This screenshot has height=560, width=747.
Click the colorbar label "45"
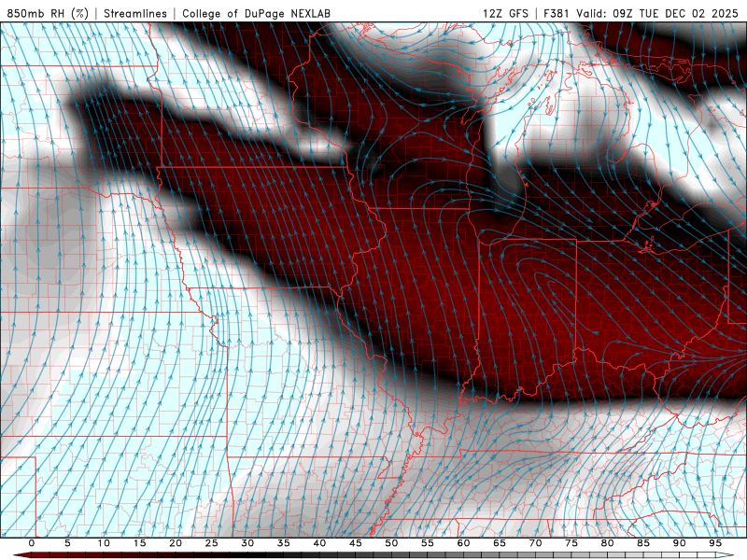point(356,543)
